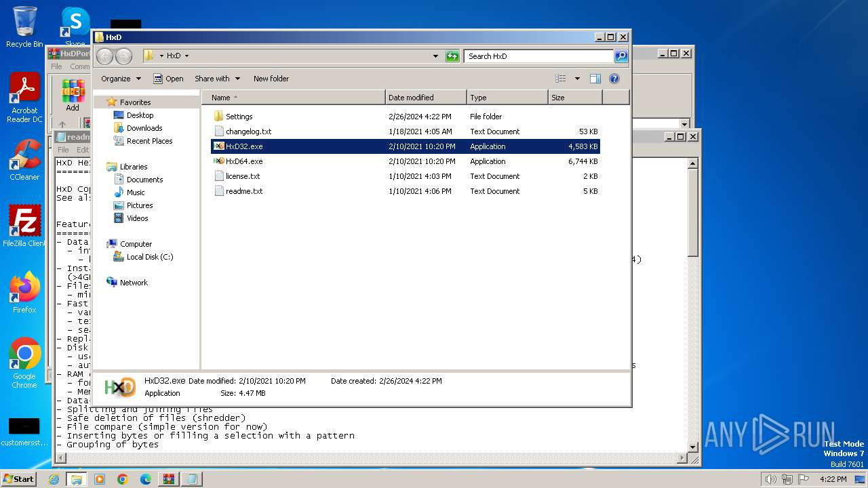Sort by Size column header
The width and height of the screenshot is (868, 488).
574,98
